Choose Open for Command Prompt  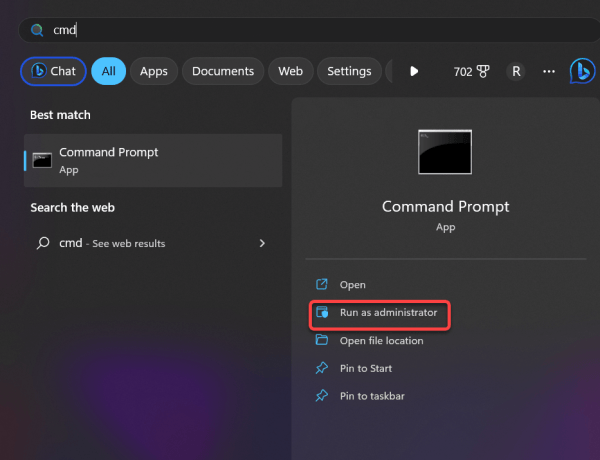click(x=352, y=285)
